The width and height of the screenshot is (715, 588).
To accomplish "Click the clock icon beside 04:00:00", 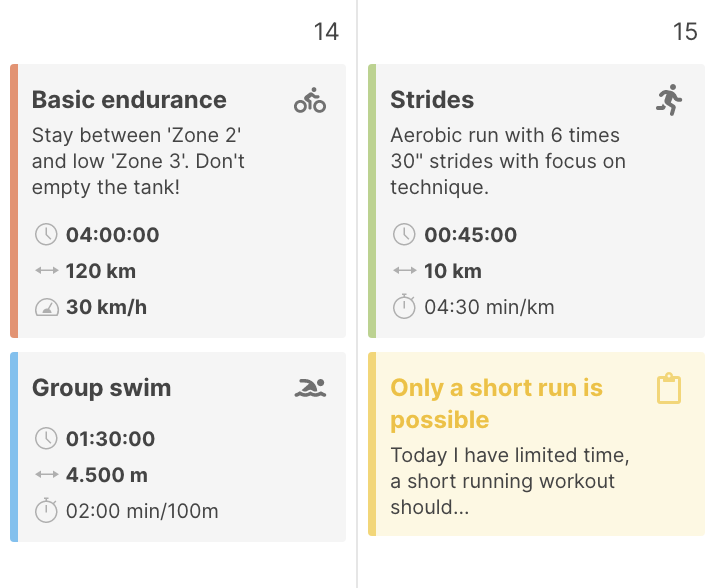I will [46, 235].
